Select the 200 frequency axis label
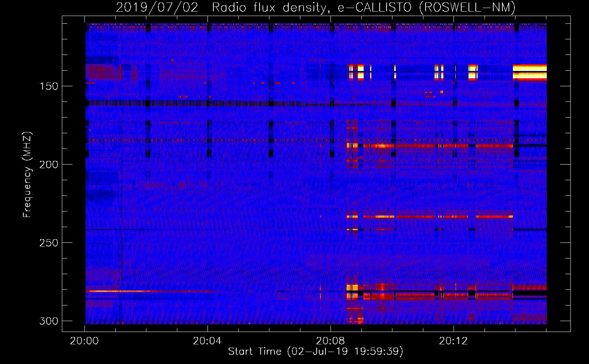Viewport: 589px width, 364px height. 49,165
